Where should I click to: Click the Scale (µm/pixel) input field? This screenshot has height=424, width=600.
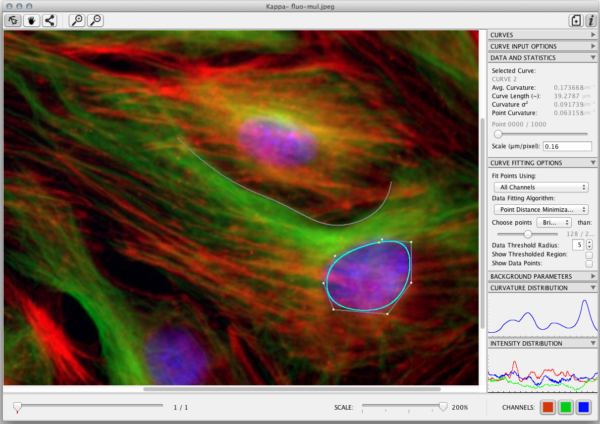[567, 146]
